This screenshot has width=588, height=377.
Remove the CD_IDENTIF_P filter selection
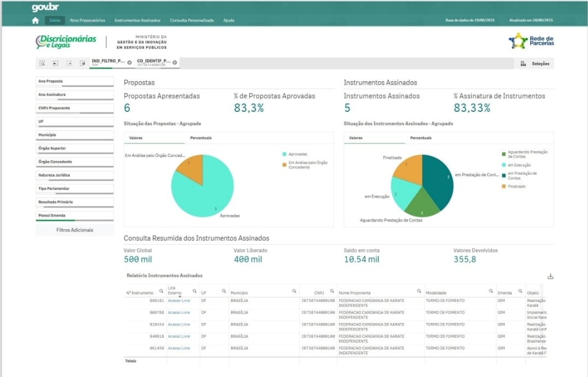point(175,63)
